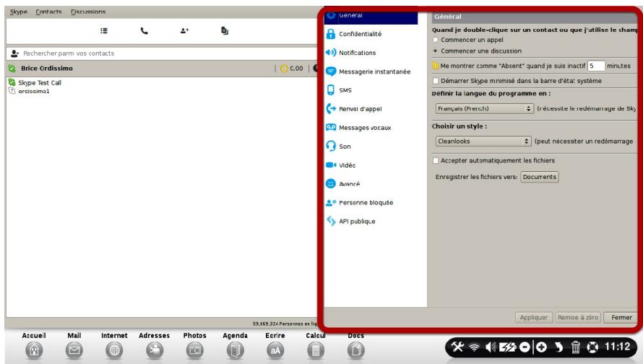Open the contact list view icon in Skype toolbar
Viewport: 643px width, 364px height.
[104, 31]
